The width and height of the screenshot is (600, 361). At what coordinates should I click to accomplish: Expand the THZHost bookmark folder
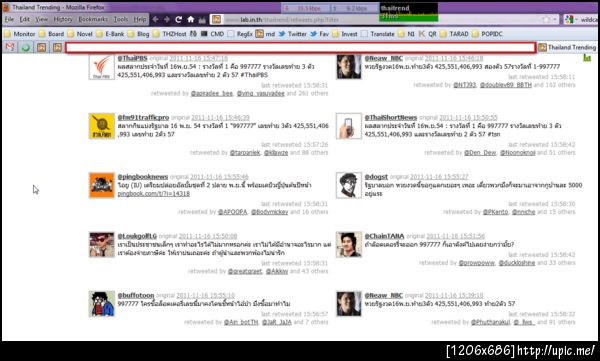pos(170,34)
